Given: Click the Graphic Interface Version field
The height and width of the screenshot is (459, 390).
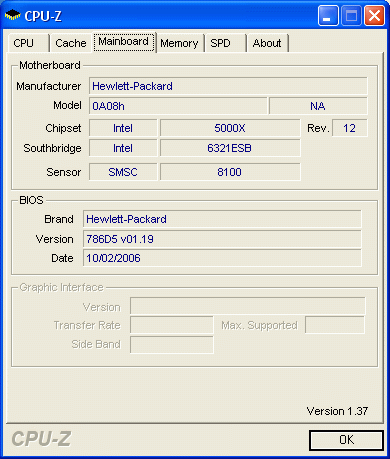Looking at the screenshot, I should [x=248, y=306].
